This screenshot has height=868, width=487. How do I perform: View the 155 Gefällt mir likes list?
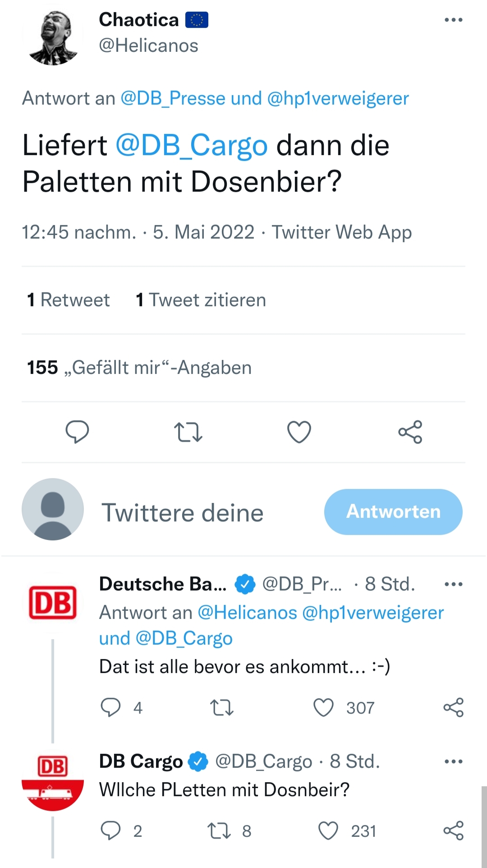click(139, 368)
